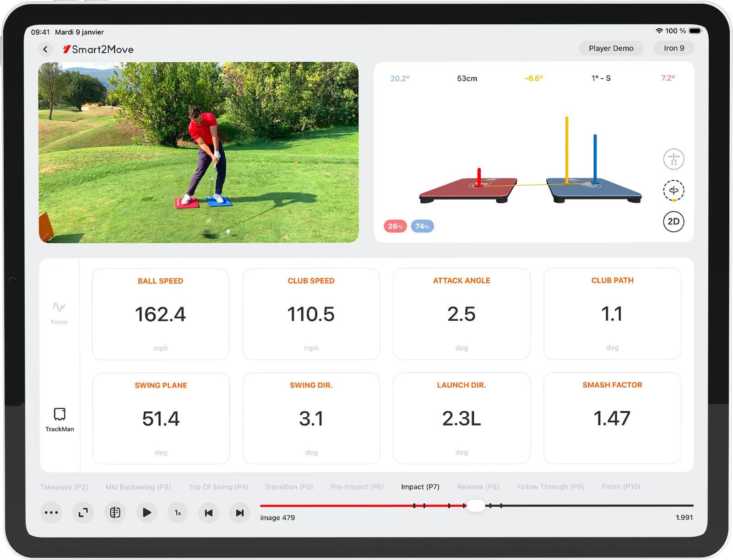
Task: Change playback speed with the 1x button
Action: 177,512
